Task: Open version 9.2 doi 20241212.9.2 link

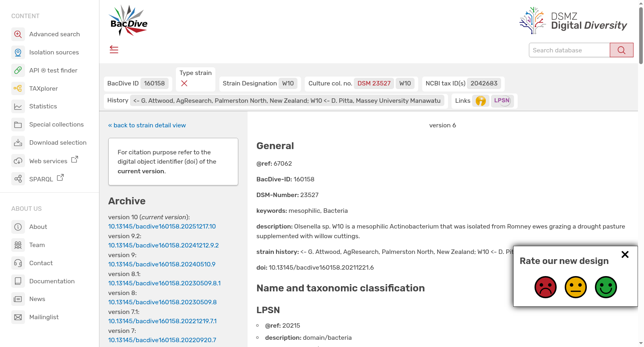Action: [x=163, y=245]
